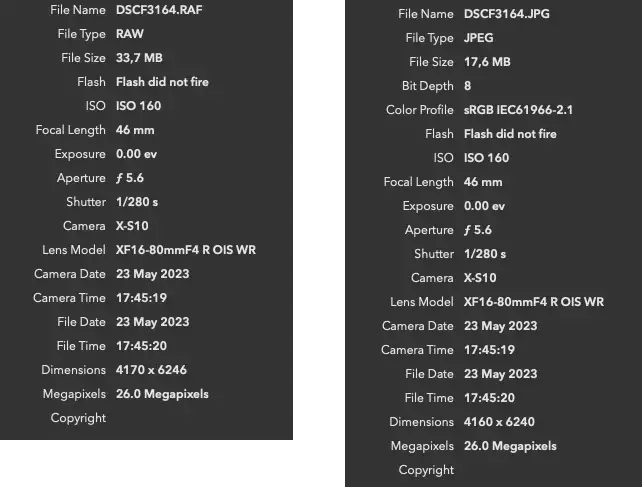Click the DSCF3164.JPG file name value
Image resolution: width=642 pixels, height=487 pixels.
[506, 14]
